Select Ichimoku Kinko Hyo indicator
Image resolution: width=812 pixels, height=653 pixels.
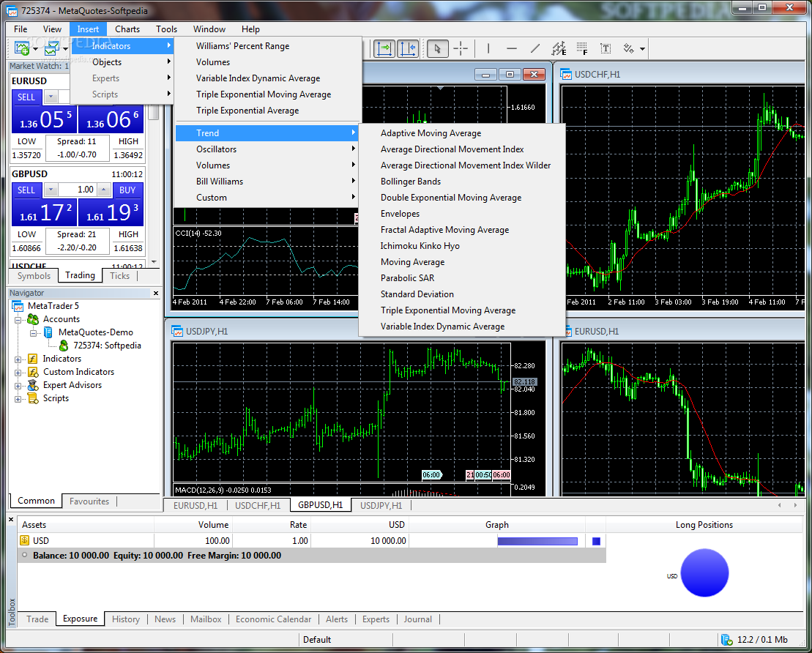pos(462,246)
